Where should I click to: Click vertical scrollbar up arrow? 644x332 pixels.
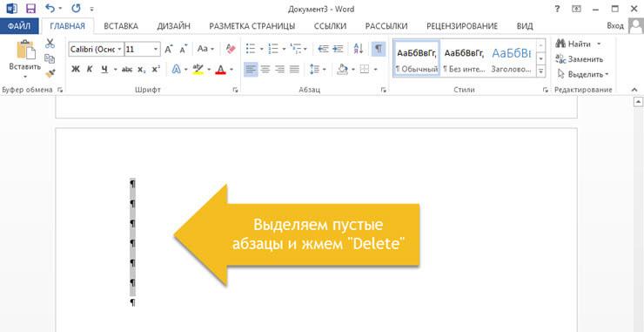pos(638,101)
